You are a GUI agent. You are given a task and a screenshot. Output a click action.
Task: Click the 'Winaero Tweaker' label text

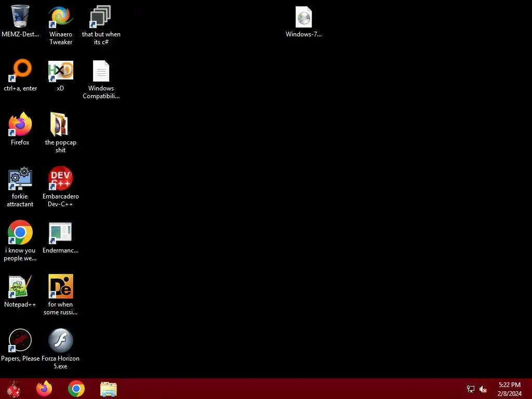pos(61,38)
